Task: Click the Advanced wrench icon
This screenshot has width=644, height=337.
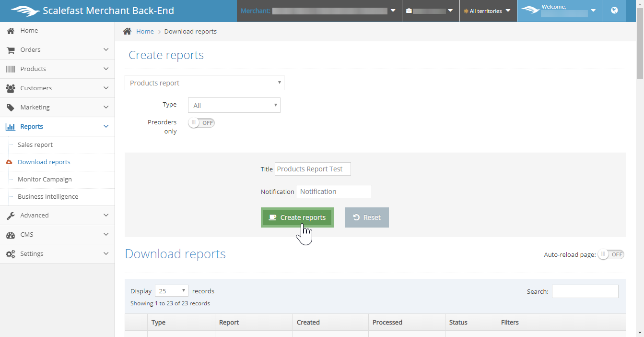Action: coord(11,216)
